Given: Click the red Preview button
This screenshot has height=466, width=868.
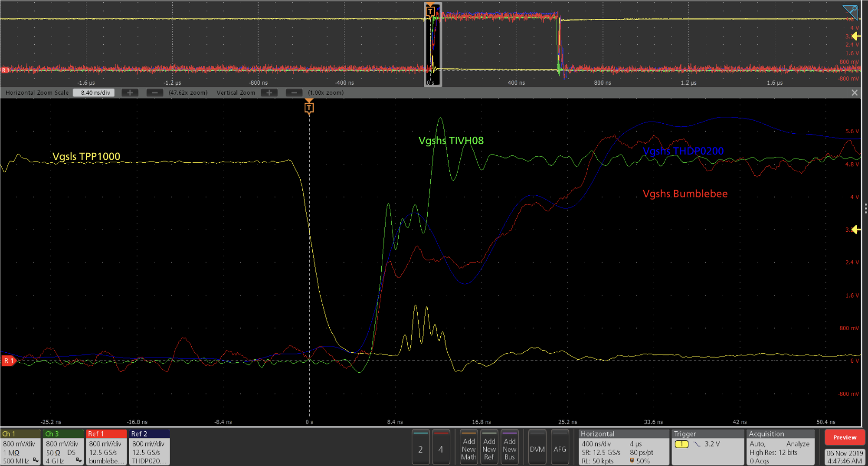Looking at the screenshot, I should tap(845, 438).
